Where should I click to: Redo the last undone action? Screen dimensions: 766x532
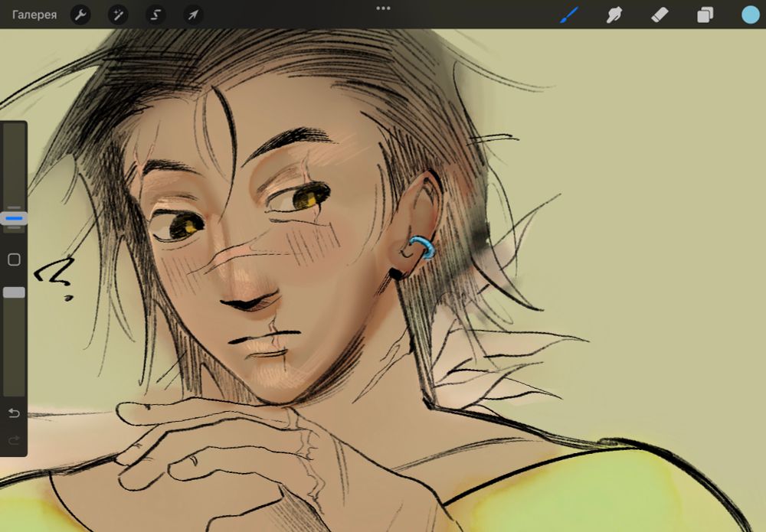point(14,441)
